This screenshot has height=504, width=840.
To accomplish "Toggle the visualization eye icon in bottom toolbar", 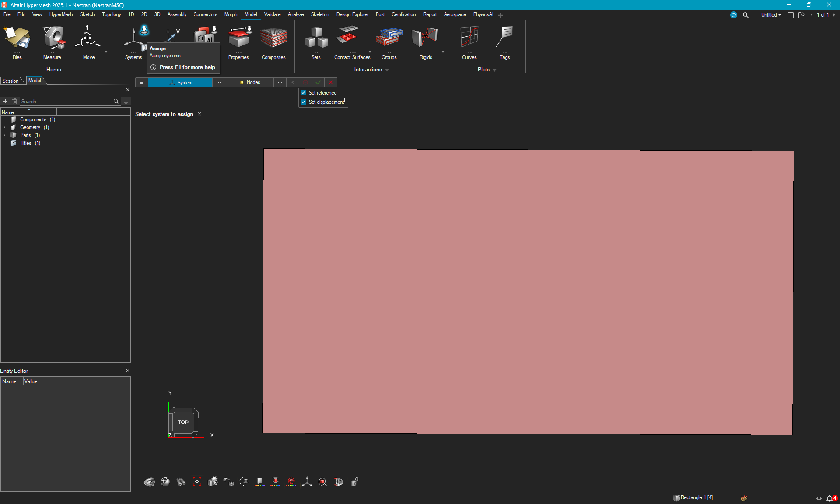I will [x=149, y=482].
